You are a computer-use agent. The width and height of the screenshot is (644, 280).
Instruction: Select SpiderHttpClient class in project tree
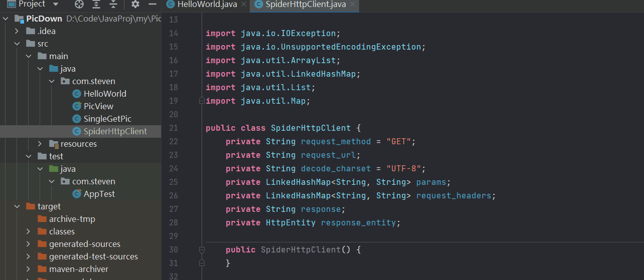click(x=115, y=131)
